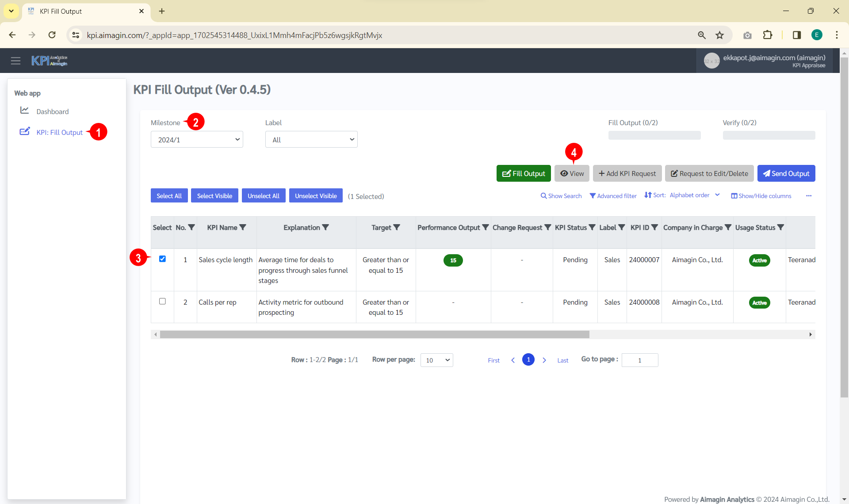Open the Milestone 2024/1 dropdown
Viewport: 849px width, 504px height.
pos(197,140)
